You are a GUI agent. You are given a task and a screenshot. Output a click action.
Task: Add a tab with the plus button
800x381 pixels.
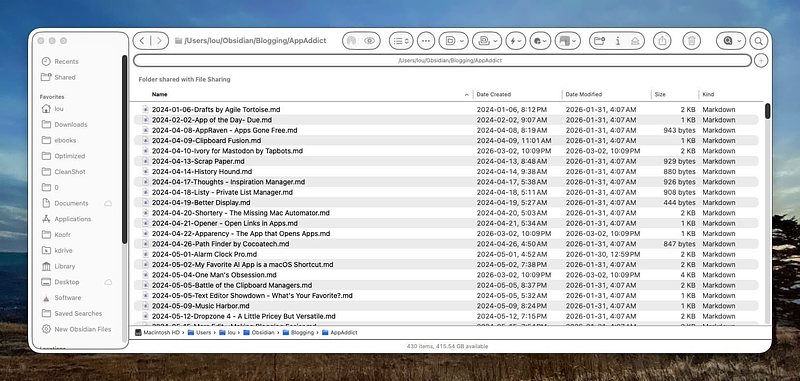point(761,61)
